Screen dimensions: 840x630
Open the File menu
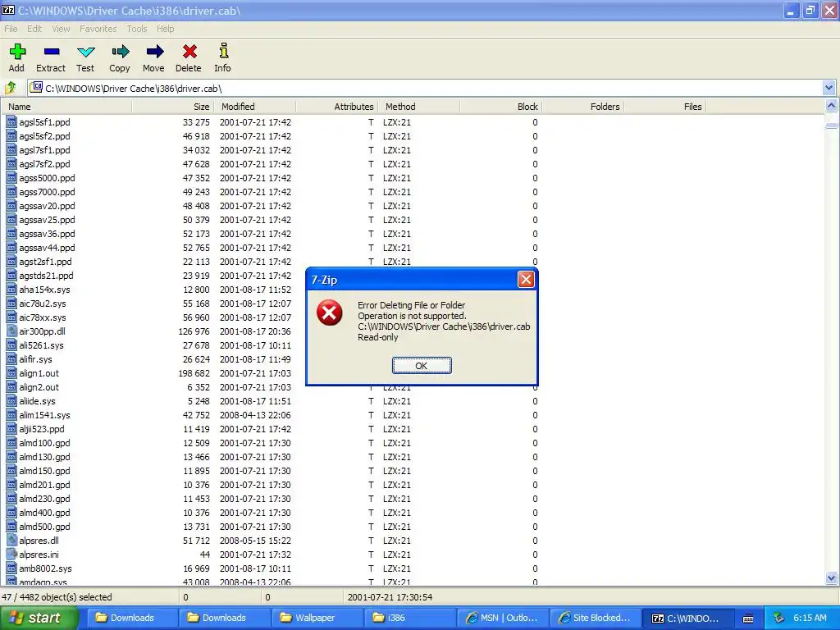click(x=11, y=29)
